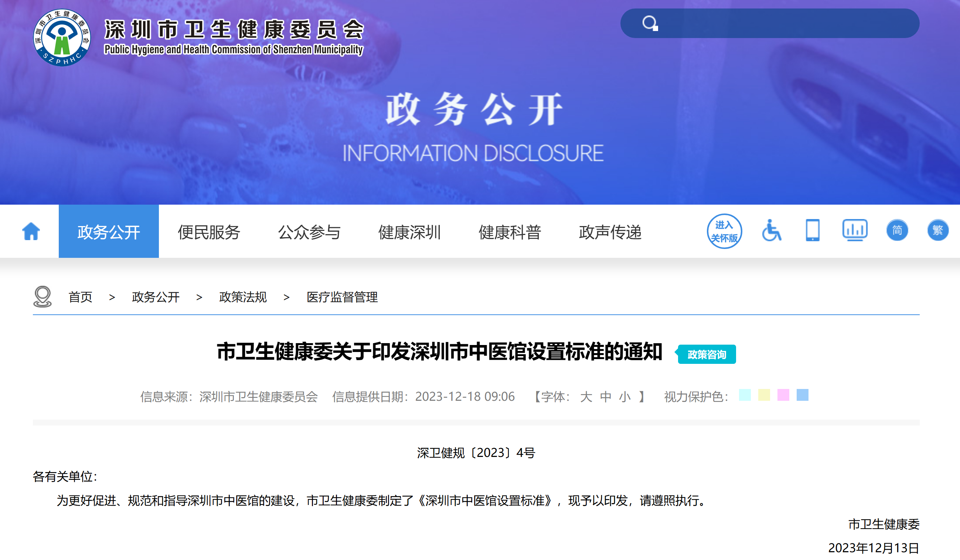Go to 政策法规 in breadcrumb
The width and height of the screenshot is (960, 560).
pos(243,297)
